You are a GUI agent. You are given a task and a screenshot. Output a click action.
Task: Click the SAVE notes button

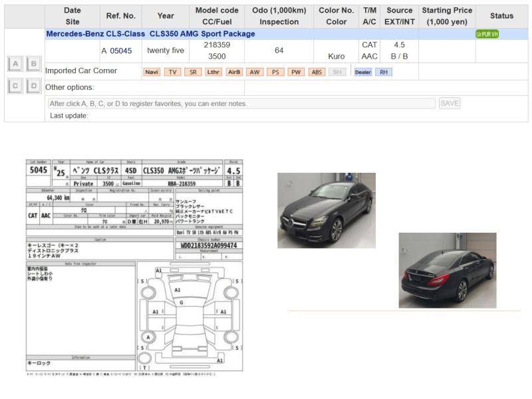coord(450,103)
